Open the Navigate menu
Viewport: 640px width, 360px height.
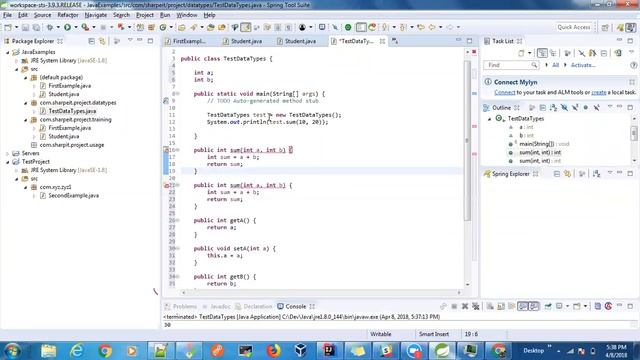click(x=96, y=15)
